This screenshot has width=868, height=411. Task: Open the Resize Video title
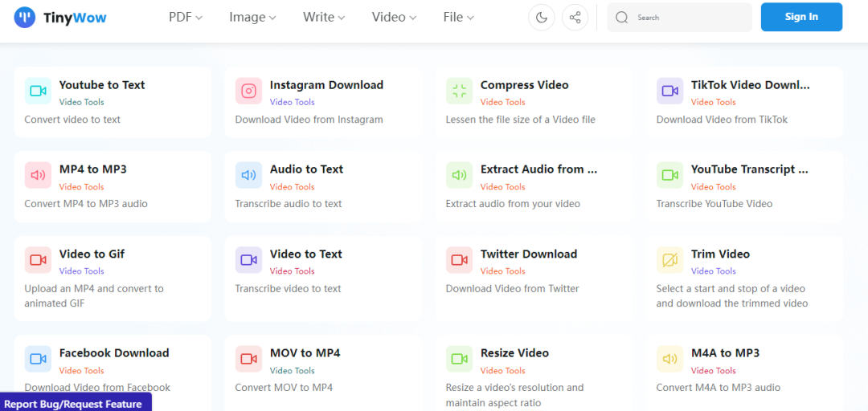[x=515, y=352]
